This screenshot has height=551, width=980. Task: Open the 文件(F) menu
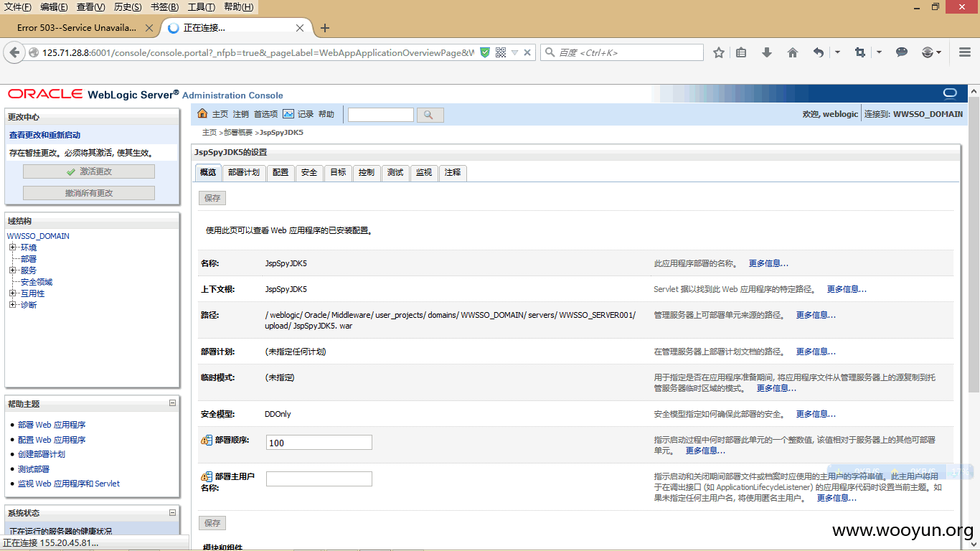coord(18,7)
